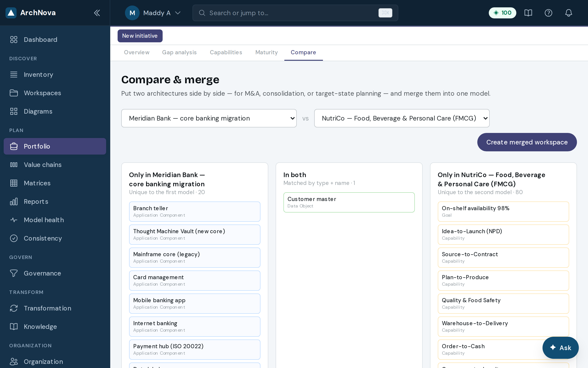Image resolution: width=588 pixels, height=368 pixels.
Task: Select Thought Machine Vault (new core) card
Action: (195, 235)
